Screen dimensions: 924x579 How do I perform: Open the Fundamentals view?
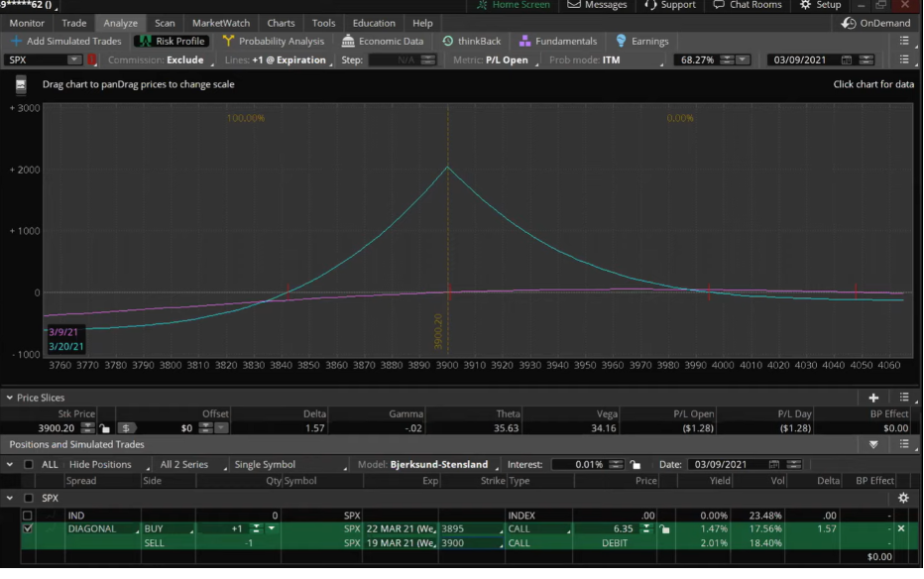point(557,41)
